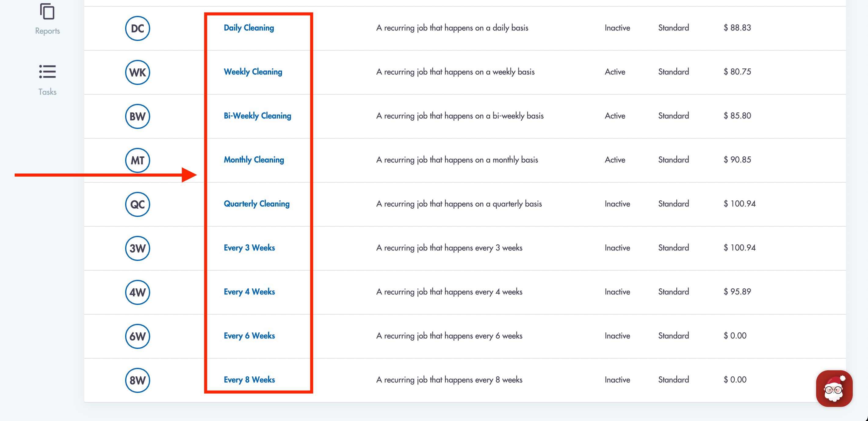
Task: Click $ 100.94 price in Every 3 Weeks row
Action: [x=740, y=247]
